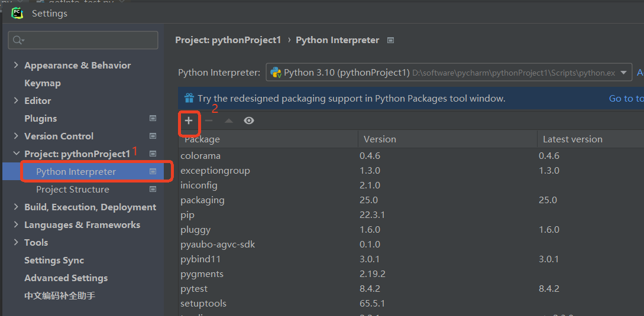The height and width of the screenshot is (316, 644).
Task: Click the plus icon to install package
Action: (x=189, y=120)
